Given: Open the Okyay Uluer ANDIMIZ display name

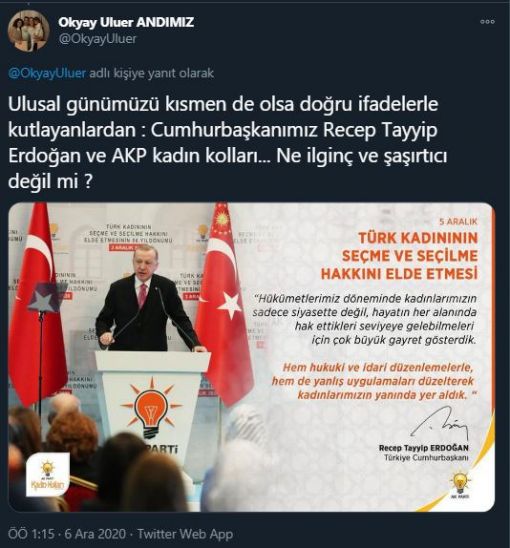Looking at the screenshot, I should tap(126, 22).
